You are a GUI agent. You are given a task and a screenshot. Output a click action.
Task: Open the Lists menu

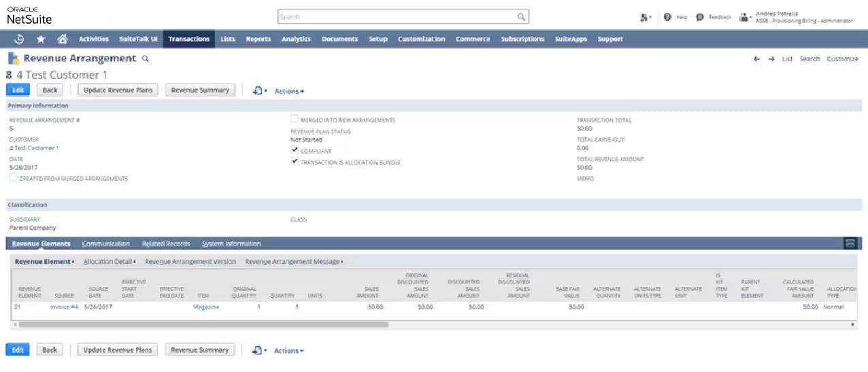pos(228,39)
